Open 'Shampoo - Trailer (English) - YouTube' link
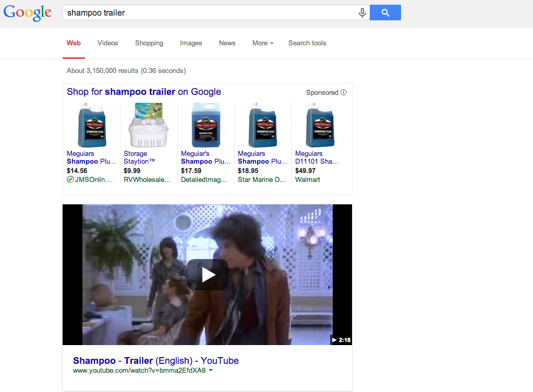This screenshot has height=392, width=533. tap(156, 360)
